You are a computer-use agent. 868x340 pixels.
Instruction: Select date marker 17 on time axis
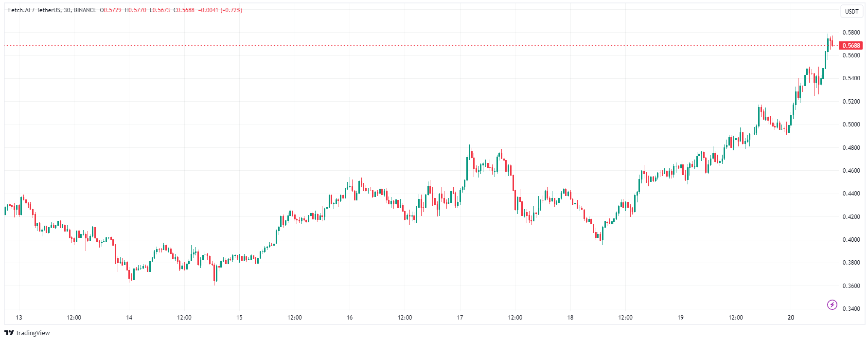[460, 318]
